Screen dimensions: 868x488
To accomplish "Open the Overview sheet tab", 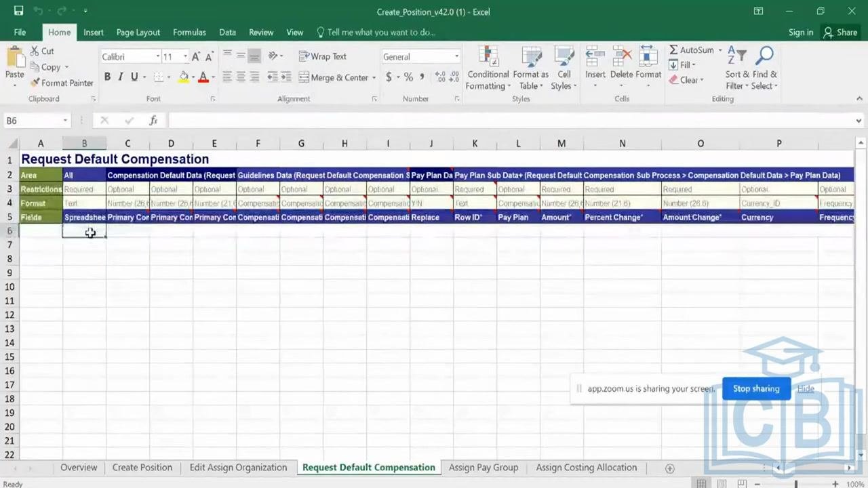I will [79, 468].
